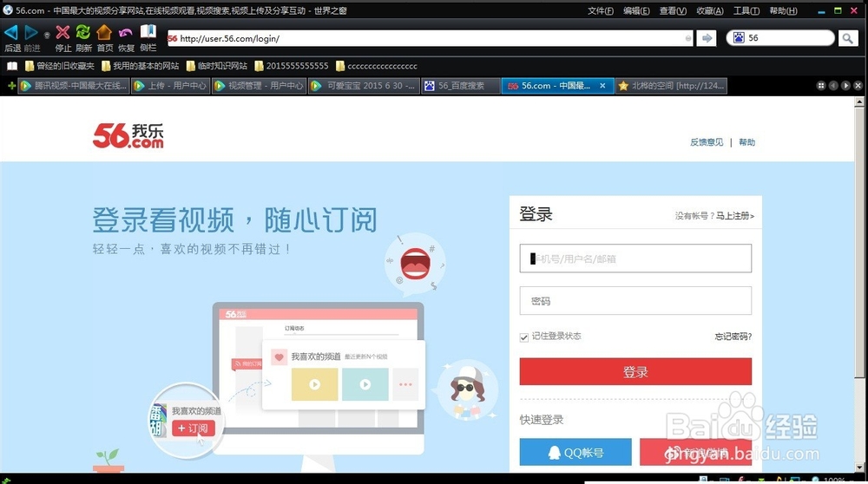Click the 反馈意见 feedback link

click(x=707, y=142)
